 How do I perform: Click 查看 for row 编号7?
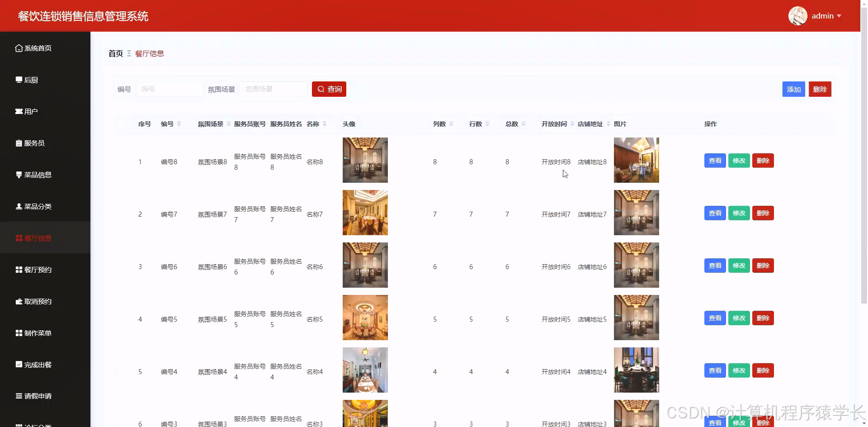pos(715,213)
